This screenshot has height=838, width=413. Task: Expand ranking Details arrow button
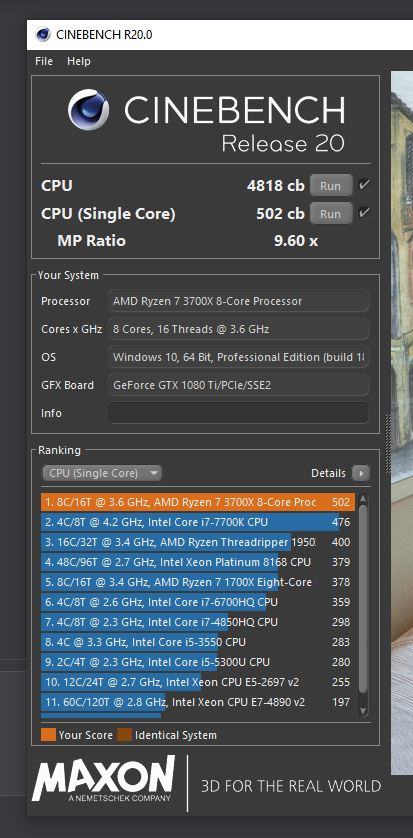361,473
